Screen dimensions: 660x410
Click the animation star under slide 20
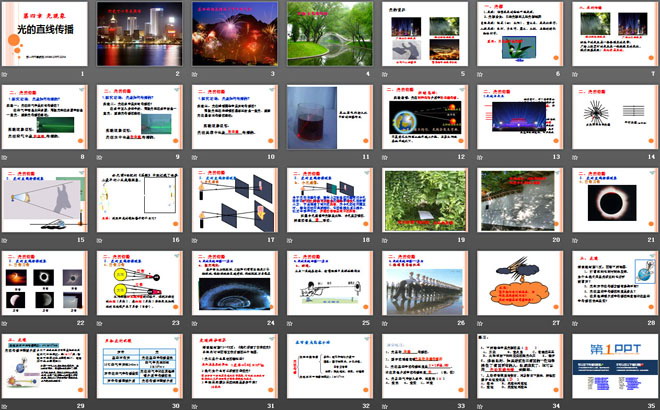480,240
